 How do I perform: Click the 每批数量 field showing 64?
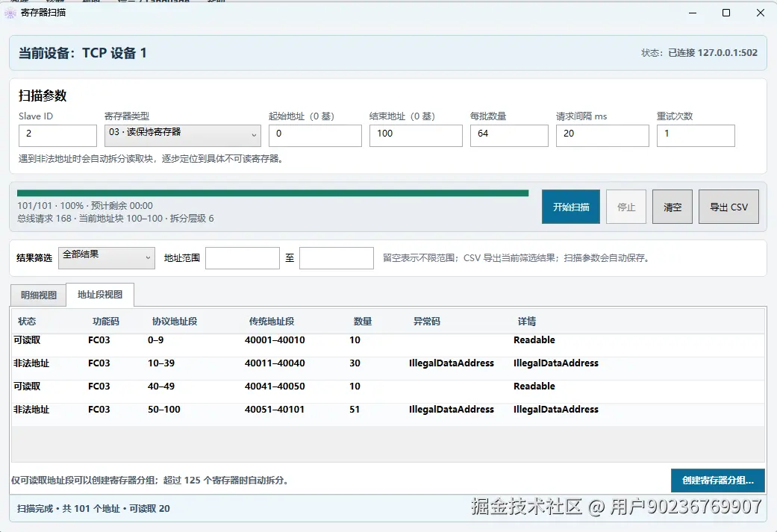point(509,135)
